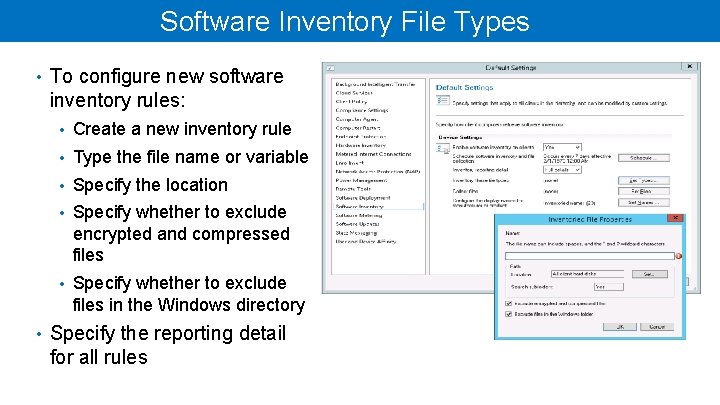
Task: Toggle Exclude files in the Windows folder checkbox
Action: coord(508,315)
